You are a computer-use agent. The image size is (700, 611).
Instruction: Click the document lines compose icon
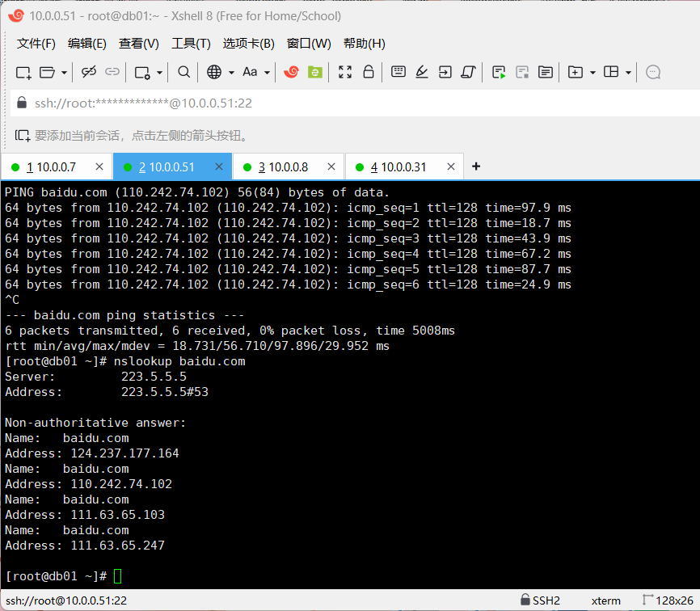coord(546,72)
